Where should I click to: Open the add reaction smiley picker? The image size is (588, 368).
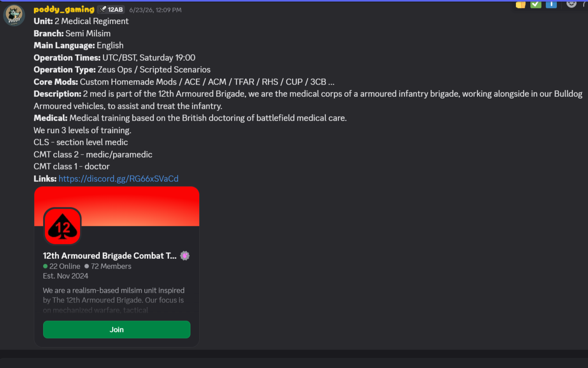pyautogui.click(x=571, y=4)
